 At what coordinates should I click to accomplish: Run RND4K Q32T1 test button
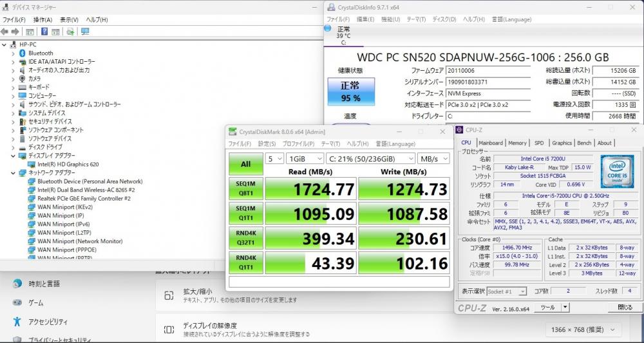coord(245,238)
